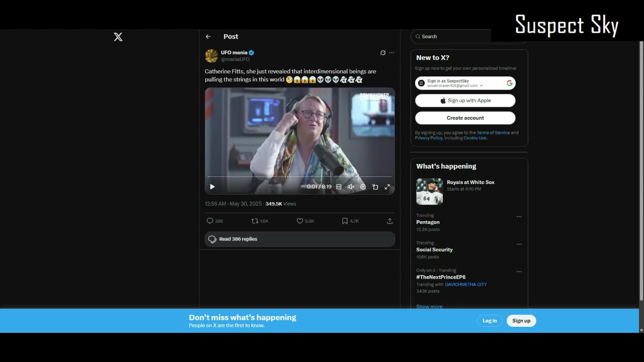Play the Catherine Fitts video

[212, 187]
